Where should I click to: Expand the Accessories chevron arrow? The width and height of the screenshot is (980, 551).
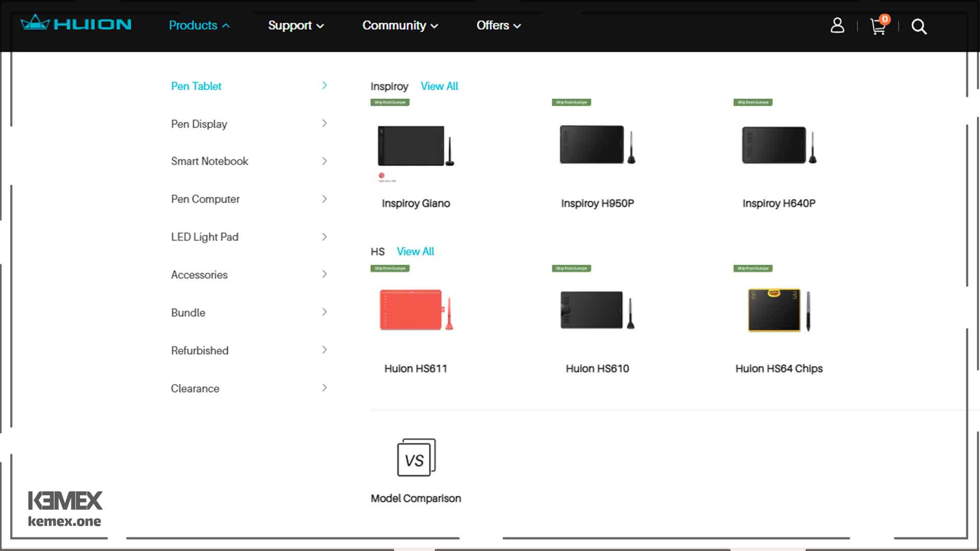click(x=325, y=274)
